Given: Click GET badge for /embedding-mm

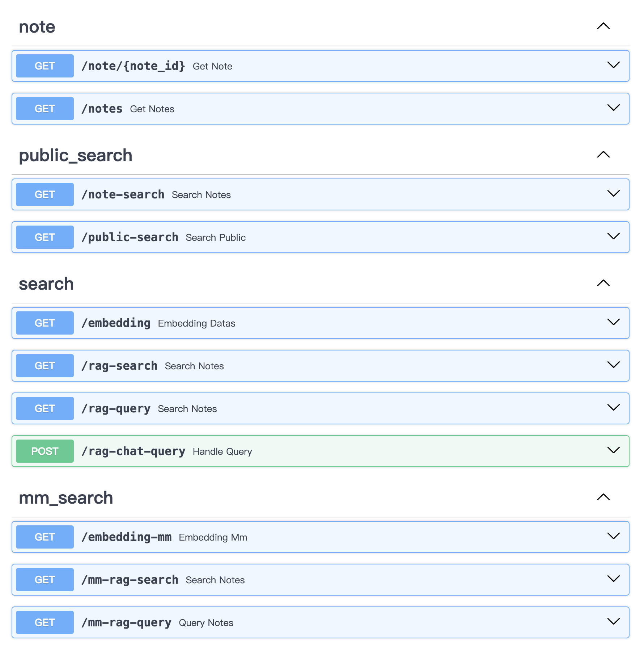Looking at the screenshot, I should (45, 537).
